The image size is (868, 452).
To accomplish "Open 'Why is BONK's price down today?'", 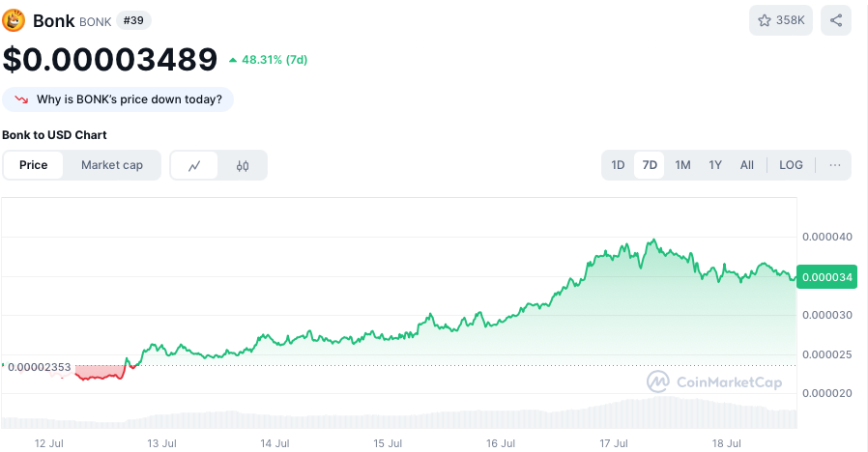I will pyautogui.click(x=118, y=99).
